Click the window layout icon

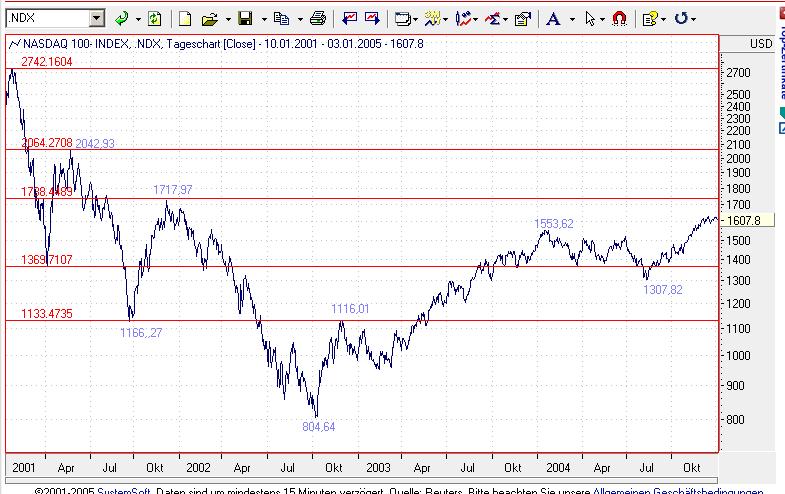click(x=402, y=19)
